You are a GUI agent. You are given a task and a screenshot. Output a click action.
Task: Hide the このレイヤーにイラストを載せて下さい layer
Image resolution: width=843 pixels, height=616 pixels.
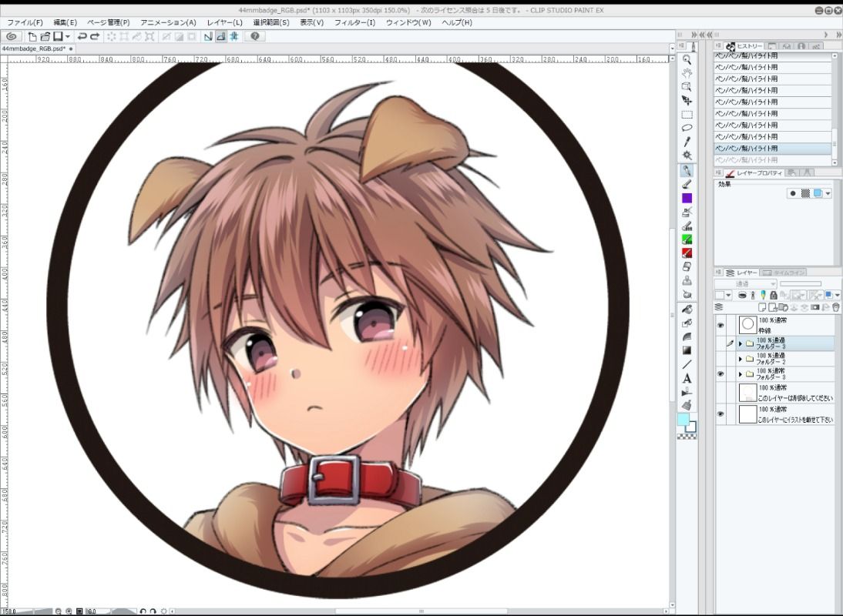click(720, 414)
